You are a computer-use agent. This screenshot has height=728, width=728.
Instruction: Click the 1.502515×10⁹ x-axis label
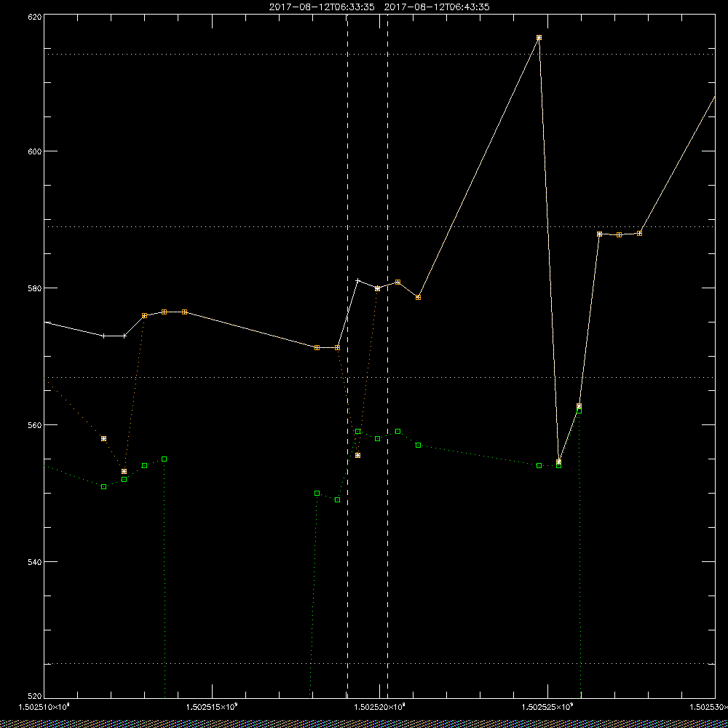pos(212,707)
